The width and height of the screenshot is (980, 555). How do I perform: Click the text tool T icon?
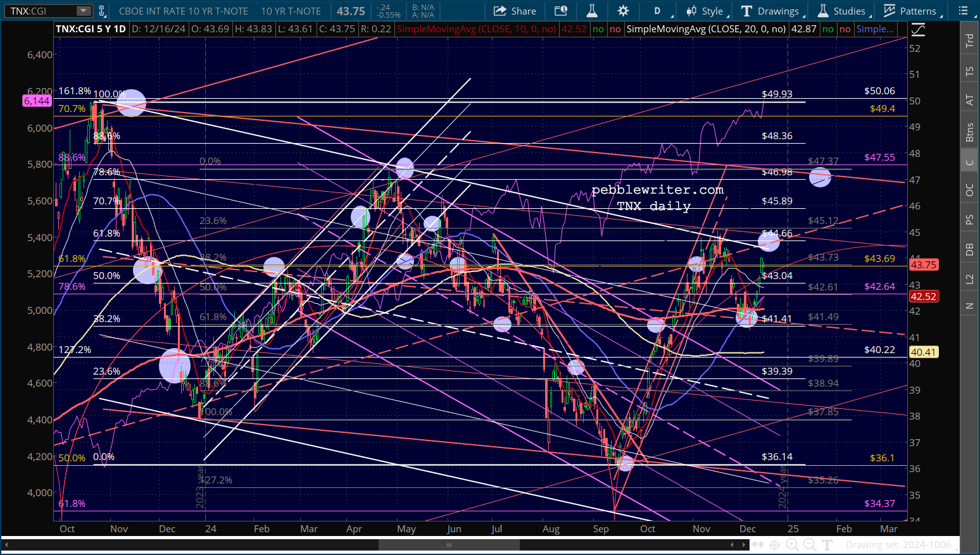tap(827, 545)
